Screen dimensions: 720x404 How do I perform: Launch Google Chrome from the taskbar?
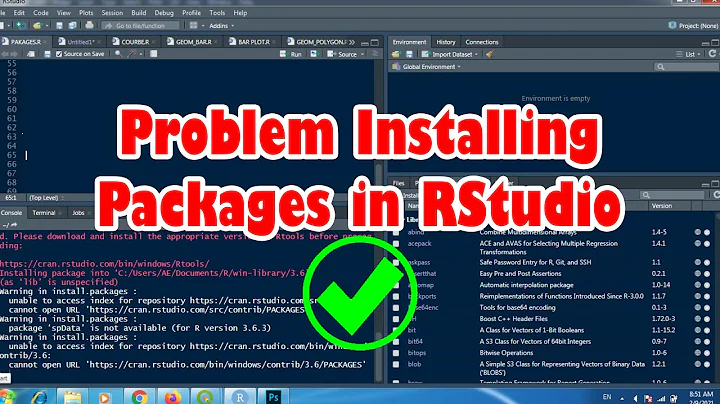pos(139,397)
